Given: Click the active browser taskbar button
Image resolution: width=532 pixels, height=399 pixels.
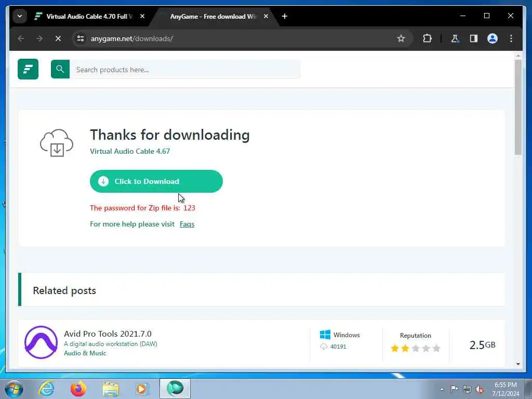Looking at the screenshot, I should click(175, 389).
